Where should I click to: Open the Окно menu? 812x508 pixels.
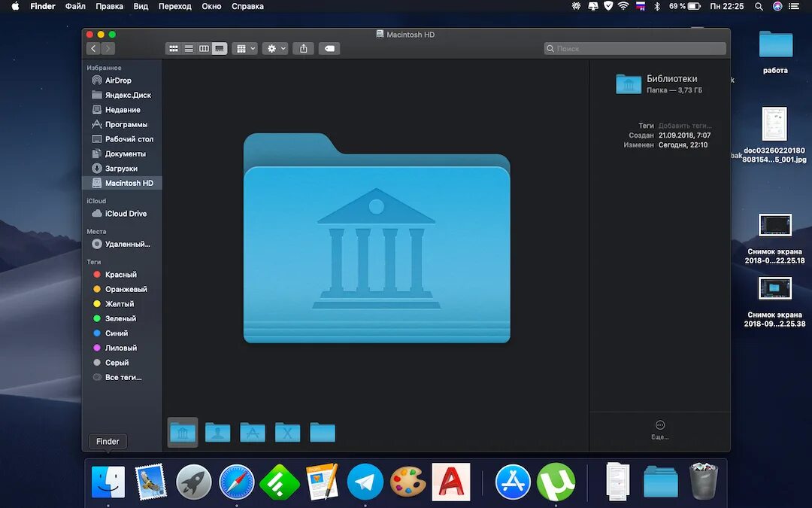click(211, 6)
